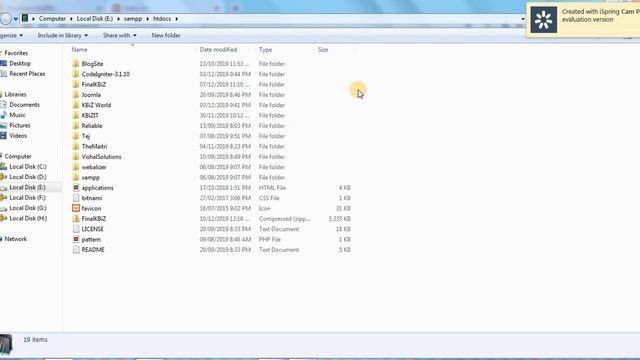
Task: Select the VishalSolutions folder icon
Action: coord(76,157)
